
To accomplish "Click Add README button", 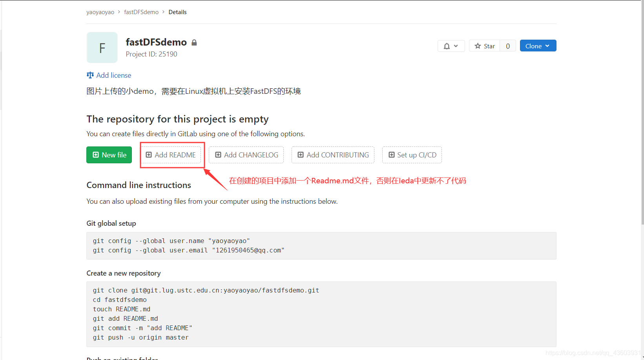I will 171,155.
